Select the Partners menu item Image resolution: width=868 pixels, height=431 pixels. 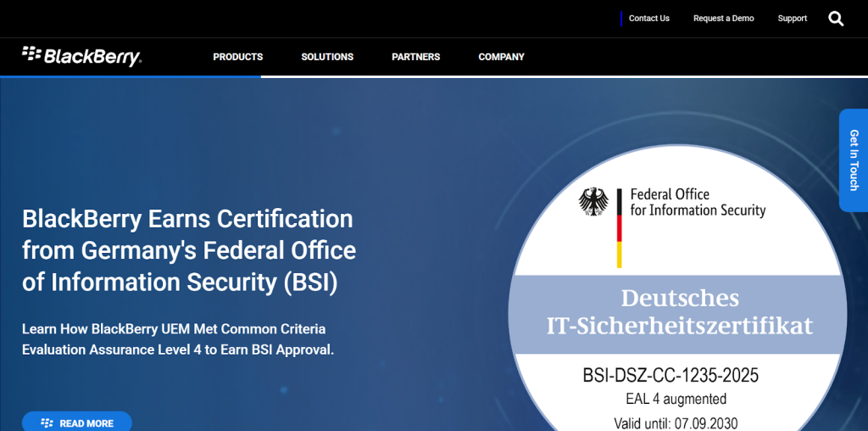tap(415, 57)
